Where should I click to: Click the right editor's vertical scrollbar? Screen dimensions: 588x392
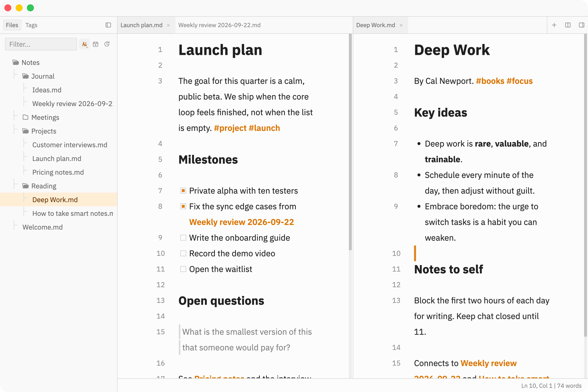(586, 185)
